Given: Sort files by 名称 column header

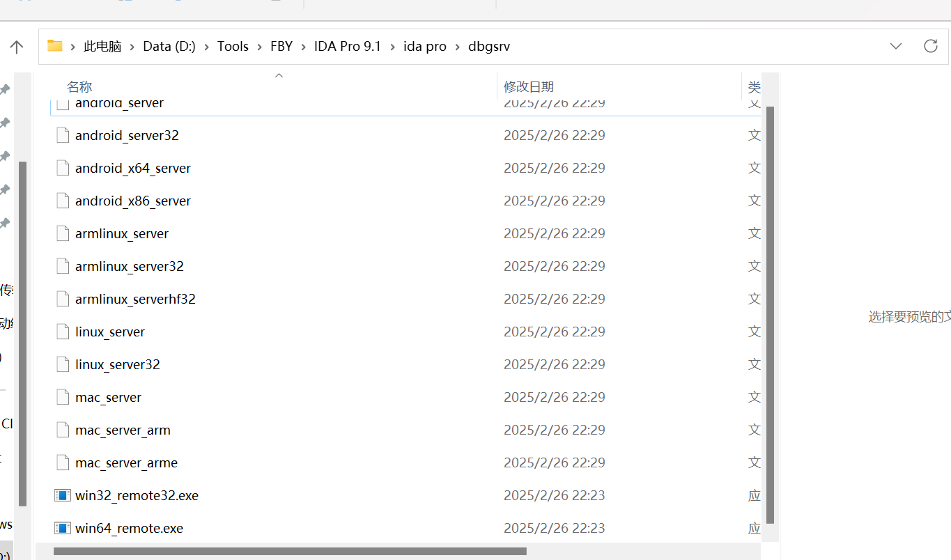Looking at the screenshot, I should 79,87.
